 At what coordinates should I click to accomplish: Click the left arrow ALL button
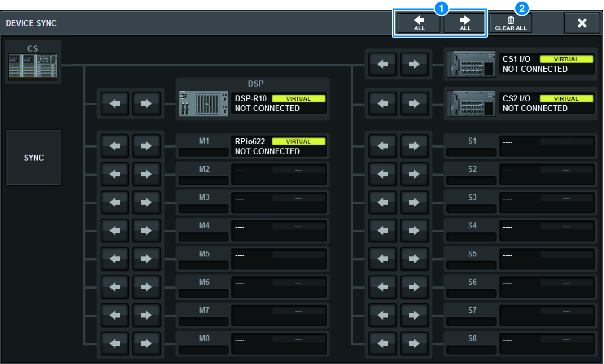[x=419, y=23]
